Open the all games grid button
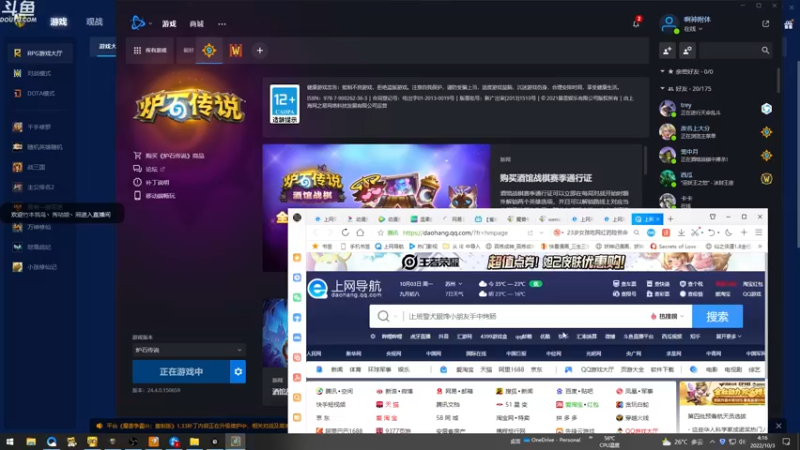800x450 pixels. click(150, 51)
